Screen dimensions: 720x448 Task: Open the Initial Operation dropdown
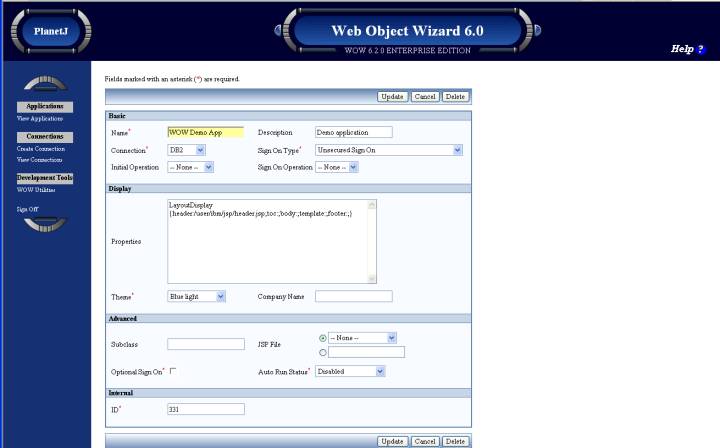click(x=191, y=168)
